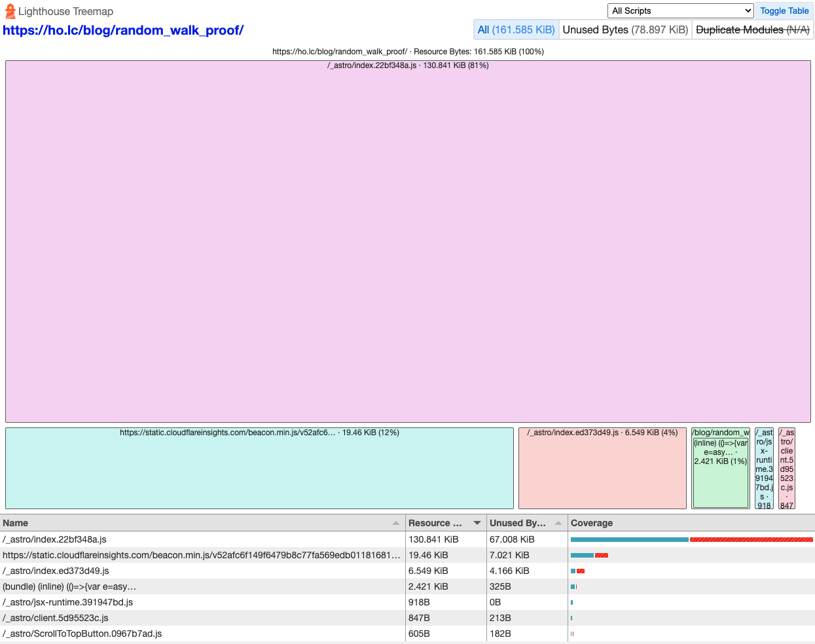Select the ScrollToTopButton.0967b7ad.js table row

[196, 633]
